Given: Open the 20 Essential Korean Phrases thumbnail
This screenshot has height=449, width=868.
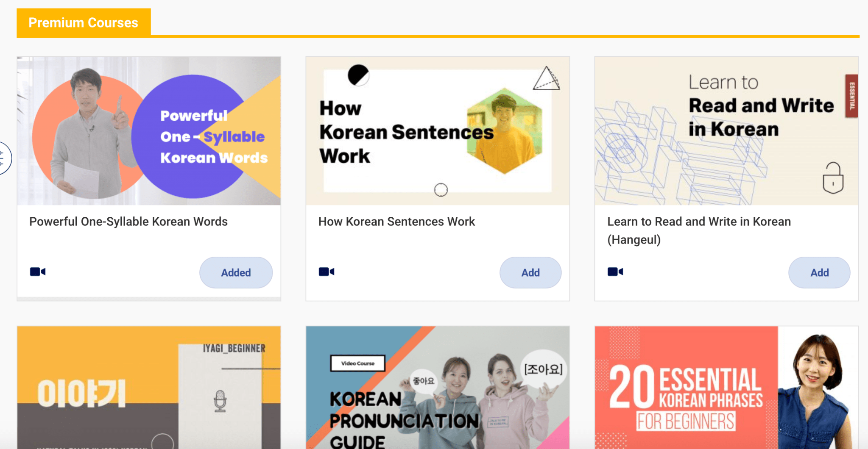Looking at the screenshot, I should (x=726, y=387).
